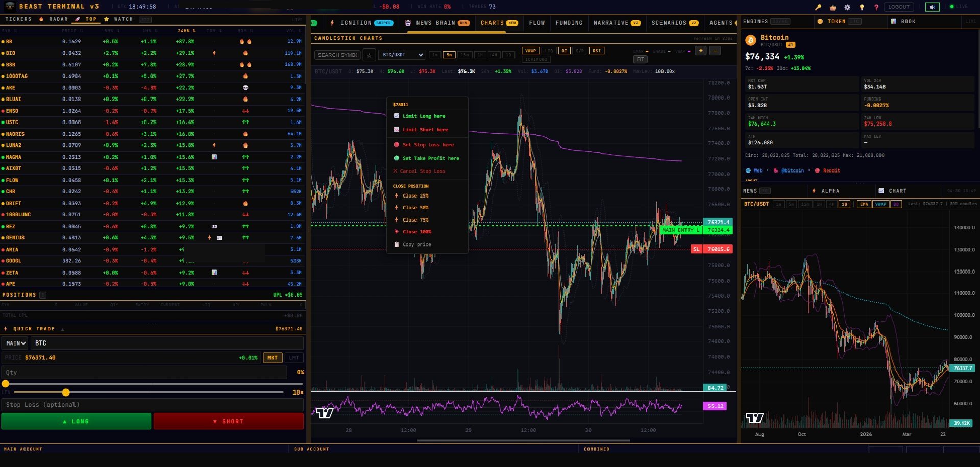Select the Ignition sniper engine tab icon
The width and height of the screenshot is (980, 467).
(x=331, y=23)
